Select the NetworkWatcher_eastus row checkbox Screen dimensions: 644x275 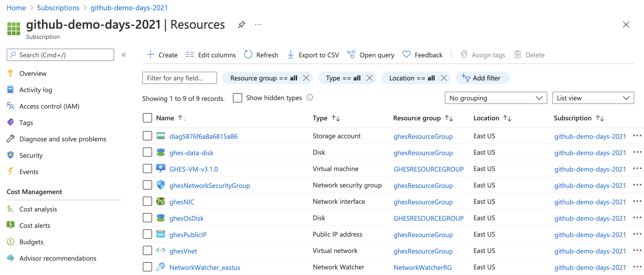click(147, 267)
